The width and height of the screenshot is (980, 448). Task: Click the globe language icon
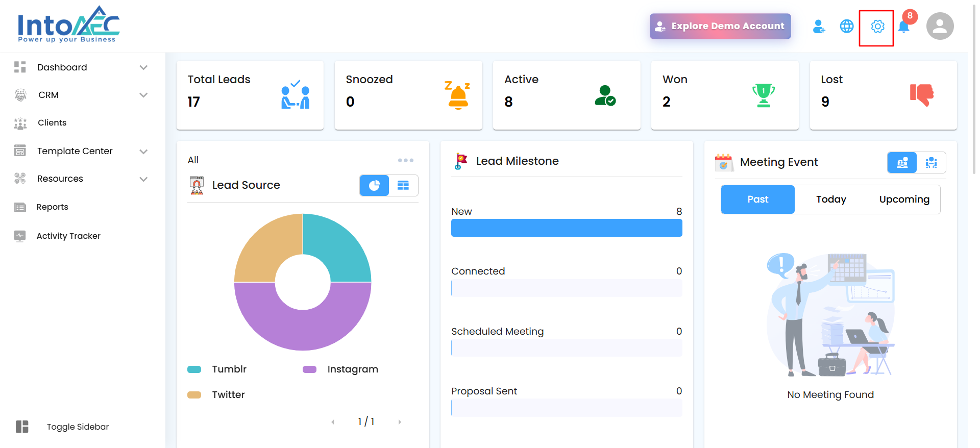click(846, 27)
